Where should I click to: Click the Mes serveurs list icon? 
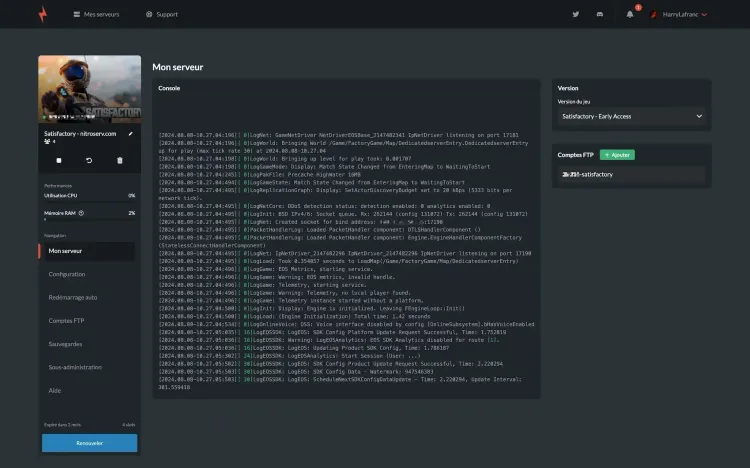coord(77,14)
